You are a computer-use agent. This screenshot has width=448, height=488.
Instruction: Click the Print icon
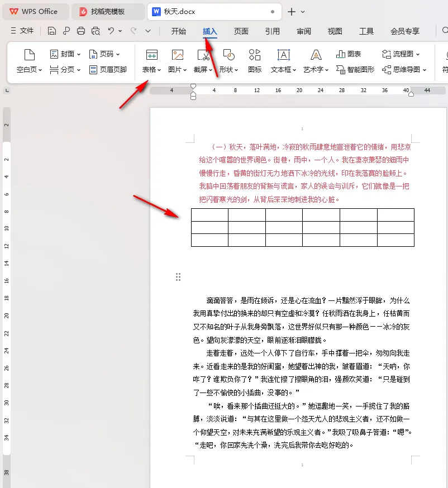[x=81, y=31]
